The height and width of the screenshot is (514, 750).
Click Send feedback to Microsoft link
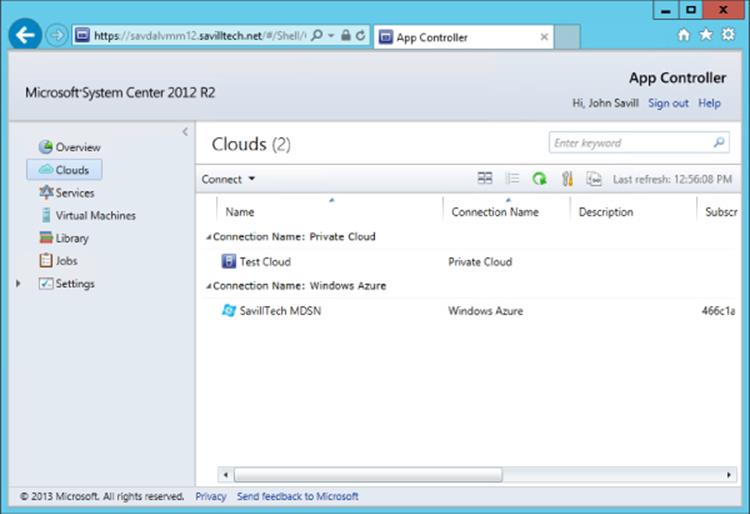[x=298, y=497]
